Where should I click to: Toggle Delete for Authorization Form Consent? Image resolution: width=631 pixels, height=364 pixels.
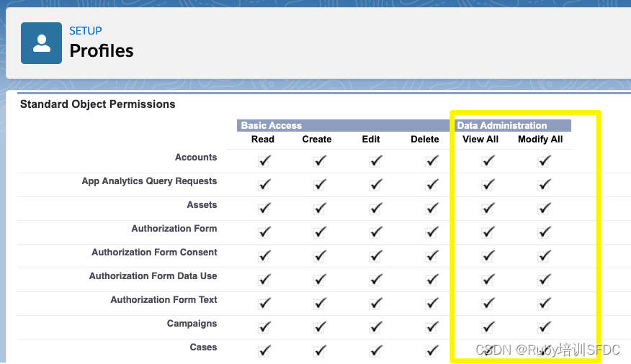pos(431,256)
